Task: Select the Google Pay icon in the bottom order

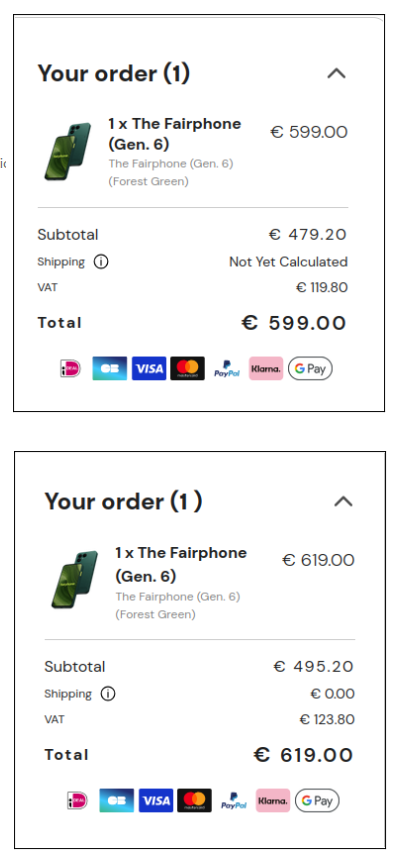Action: point(317,800)
